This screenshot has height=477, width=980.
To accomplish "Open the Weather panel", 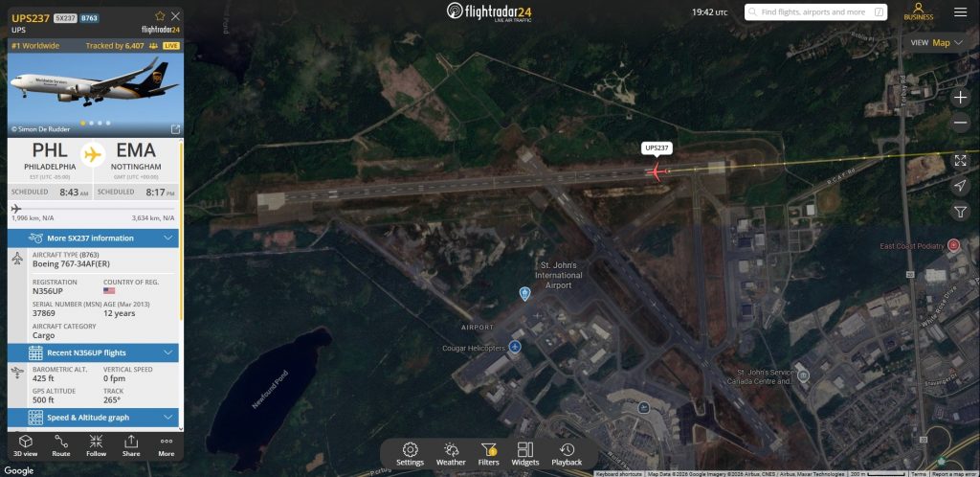I will point(451,454).
